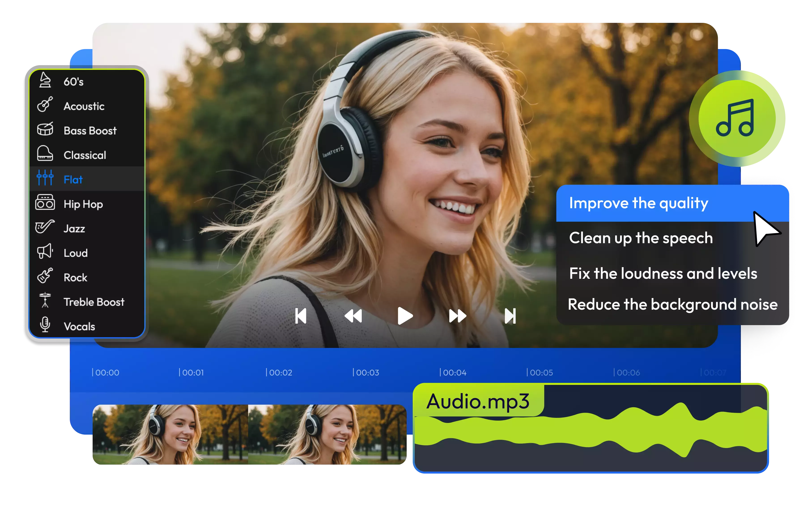Image resolution: width=812 pixels, height=532 pixels.
Task: Pick the Treble Boost preset
Action: pos(94,302)
